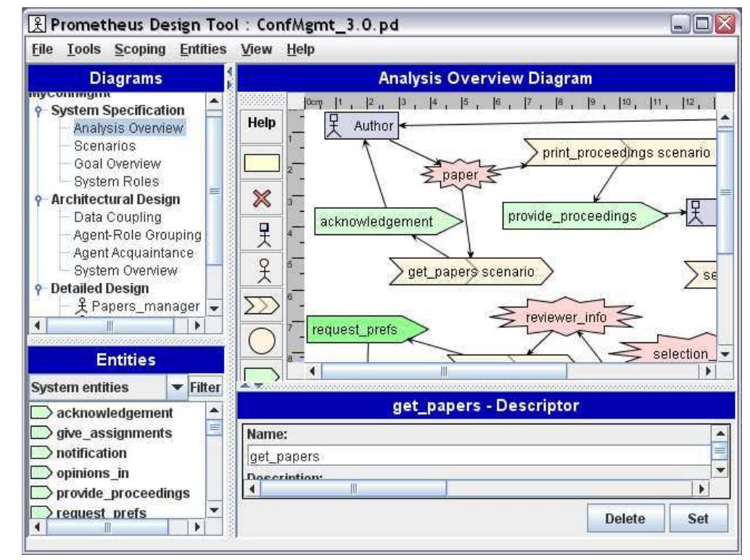The image size is (750, 560).
Task: Open the Agent-Role Grouping diagram
Action: 137,235
